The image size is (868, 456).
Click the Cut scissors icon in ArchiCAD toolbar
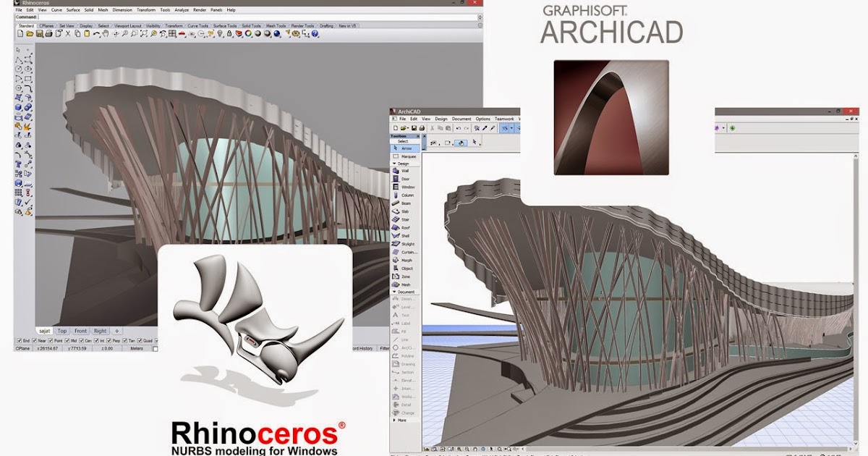(432, 128)
